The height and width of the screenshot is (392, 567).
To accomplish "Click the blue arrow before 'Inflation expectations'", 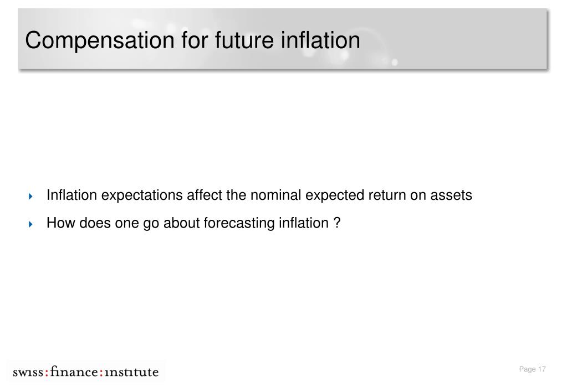I will (x=30, y=196).
